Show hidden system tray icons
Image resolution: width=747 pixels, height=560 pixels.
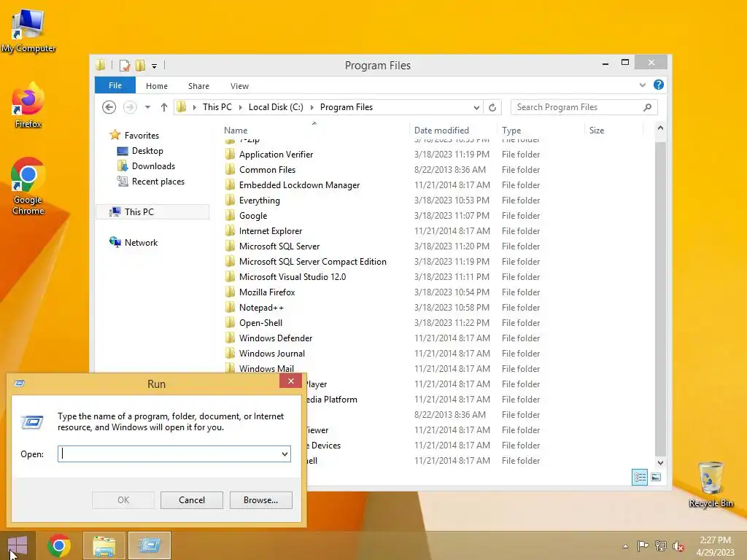point(625,546)
